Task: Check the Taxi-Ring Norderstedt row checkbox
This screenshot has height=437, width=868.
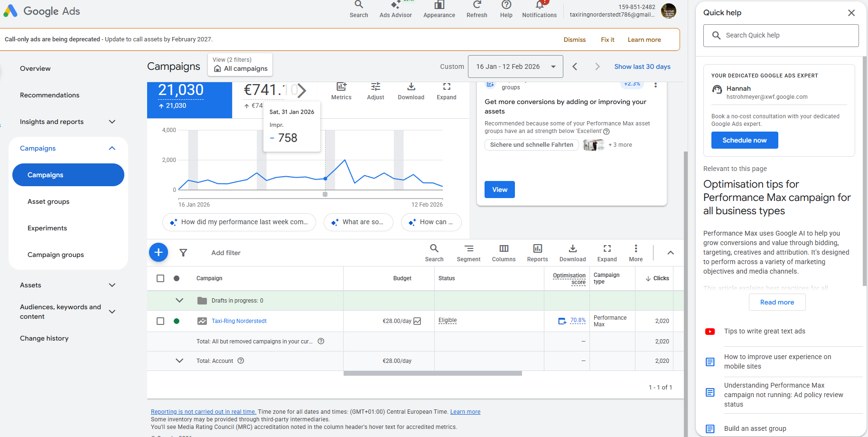Action: [160, 321]
